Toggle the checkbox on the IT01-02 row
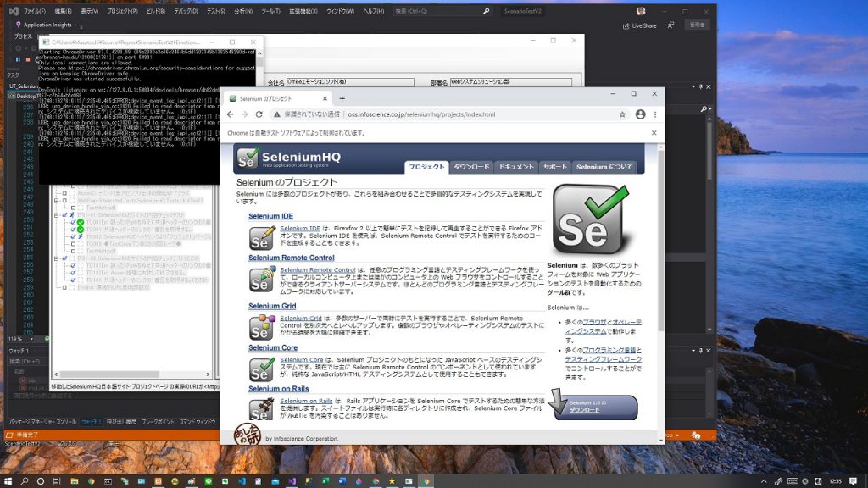Image resolution: width=868 pixels, height=488 pixels. click(64, 258)
